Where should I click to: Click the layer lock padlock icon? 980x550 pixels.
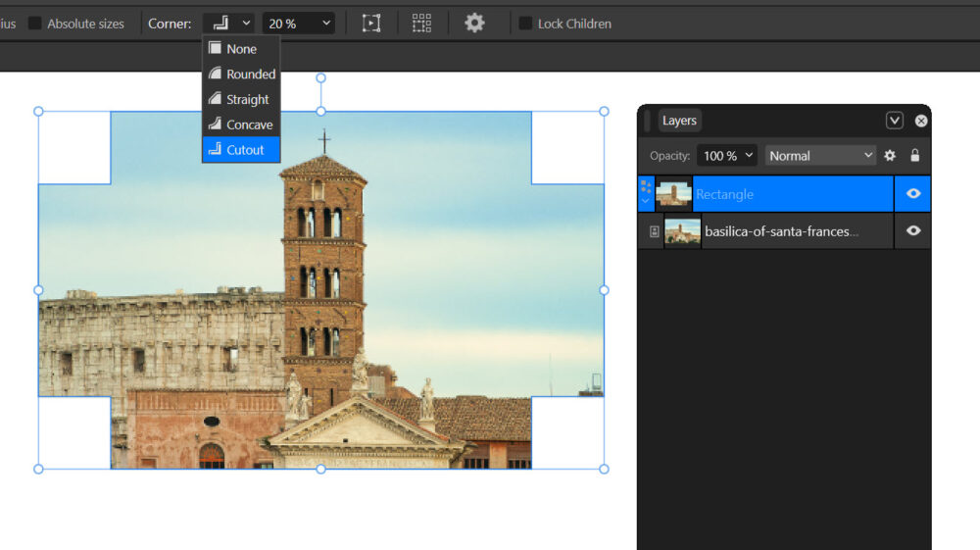(914, 155)
